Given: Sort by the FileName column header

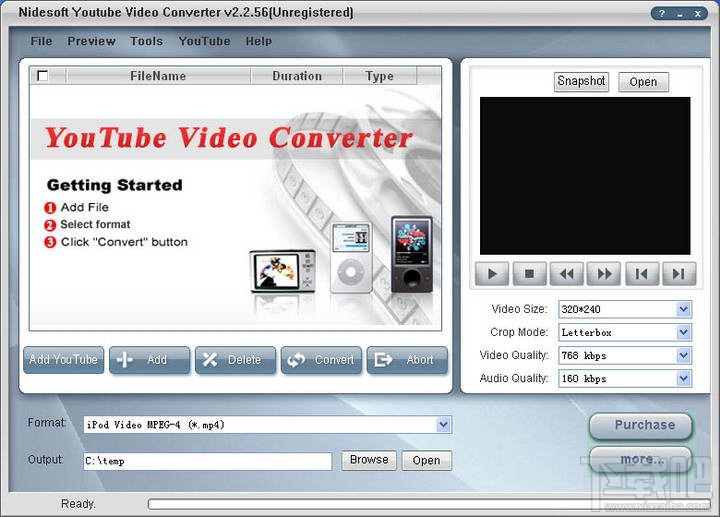Looking at the screenshot, I should tap(158, 76).
